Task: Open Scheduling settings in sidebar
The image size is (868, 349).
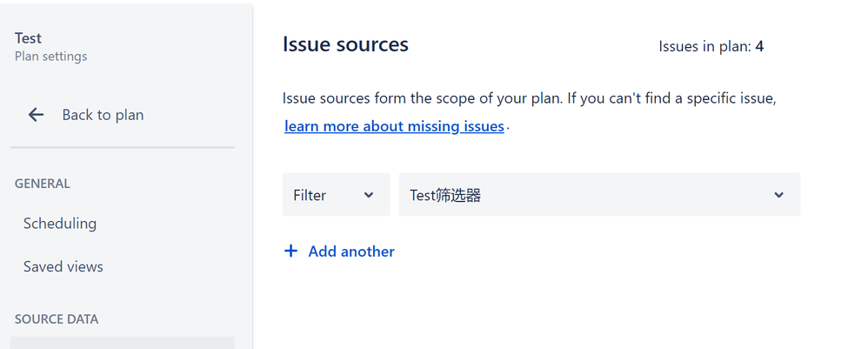Action: (x=60, y=224)
